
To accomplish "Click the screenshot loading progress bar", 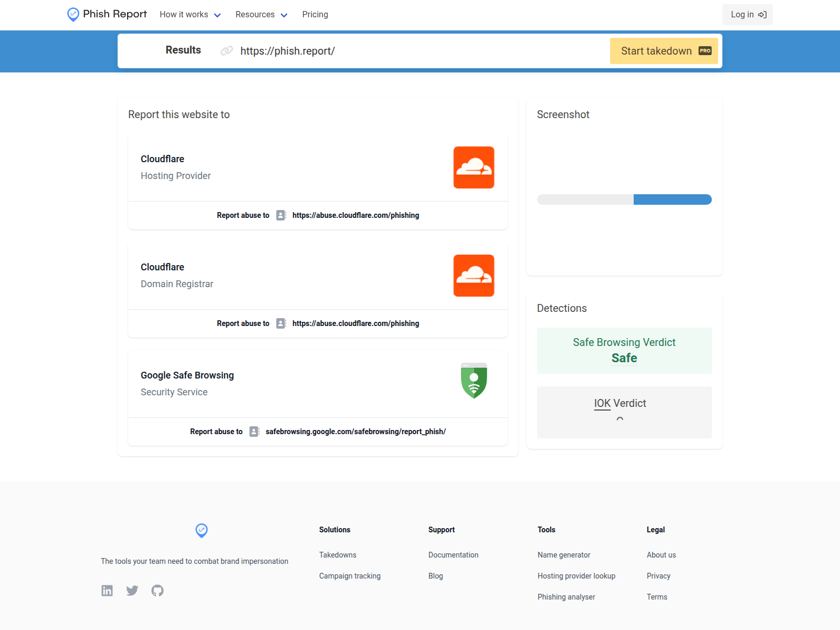I will [x=624, y=199].
